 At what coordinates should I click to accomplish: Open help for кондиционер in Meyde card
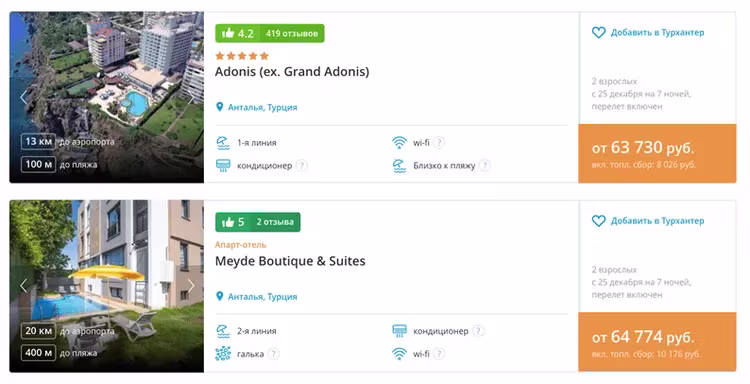click(478, 331)
